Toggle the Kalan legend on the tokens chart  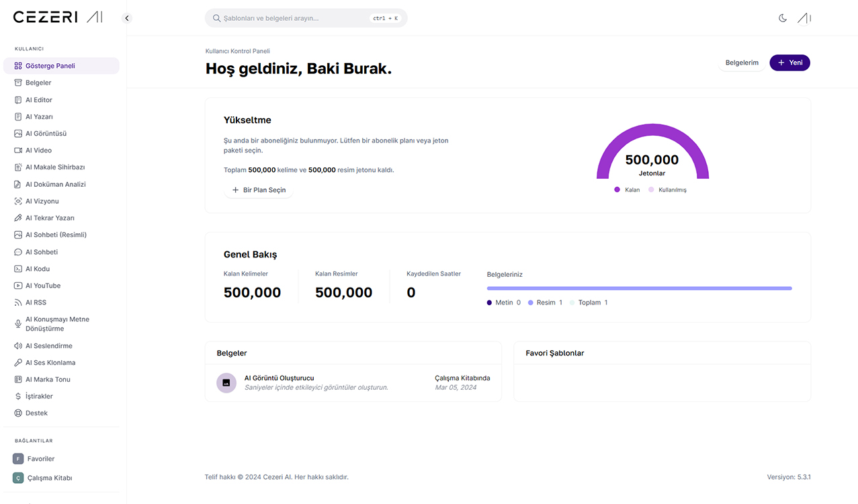click(x=626, y=190)
